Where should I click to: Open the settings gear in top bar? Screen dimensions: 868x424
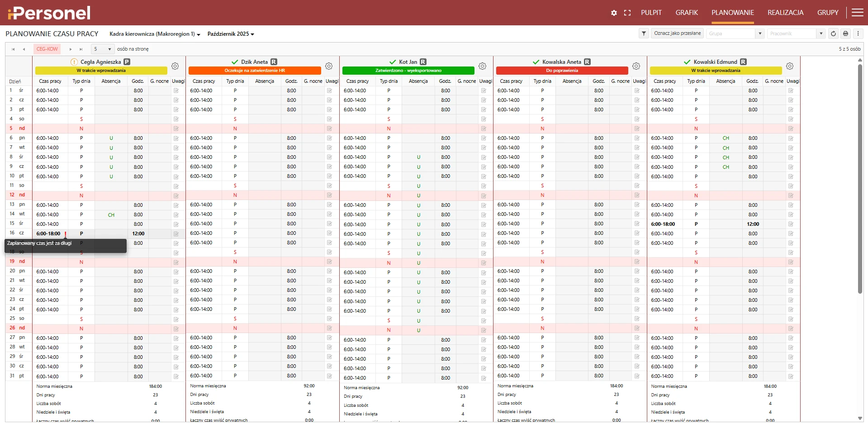click(x=614, y=13)
